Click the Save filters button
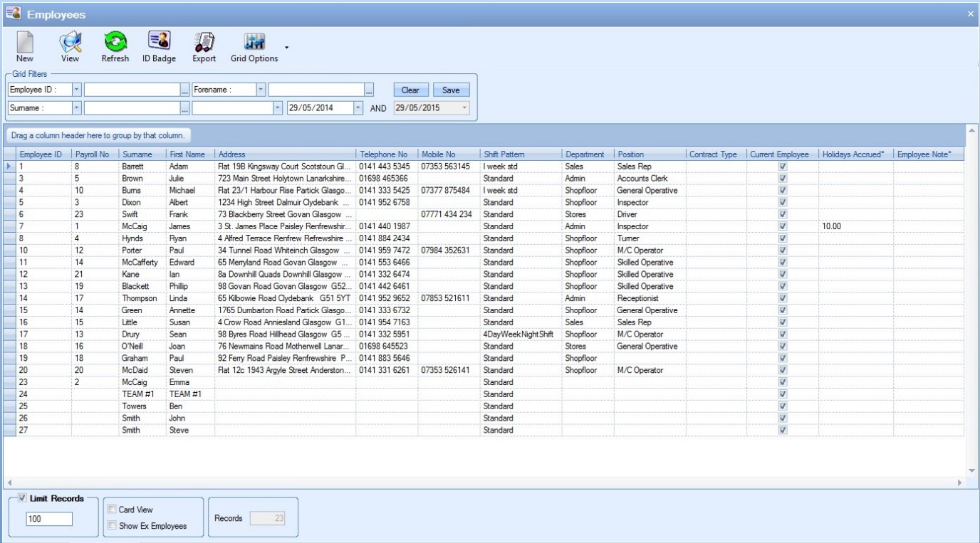The height and width of the screenshot is (543, 980). [451, 90]
